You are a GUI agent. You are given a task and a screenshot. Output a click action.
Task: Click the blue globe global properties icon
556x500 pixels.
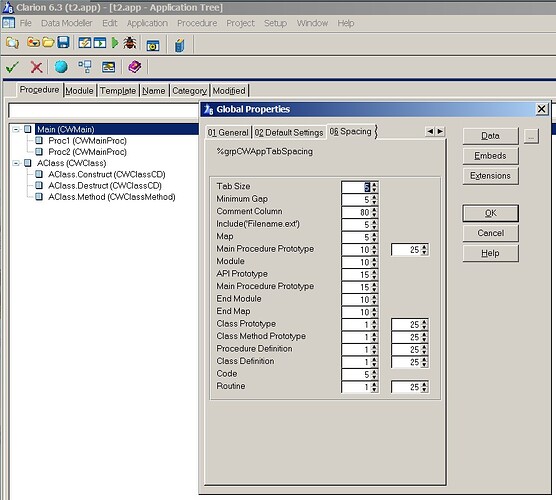(x=61, y=66)
